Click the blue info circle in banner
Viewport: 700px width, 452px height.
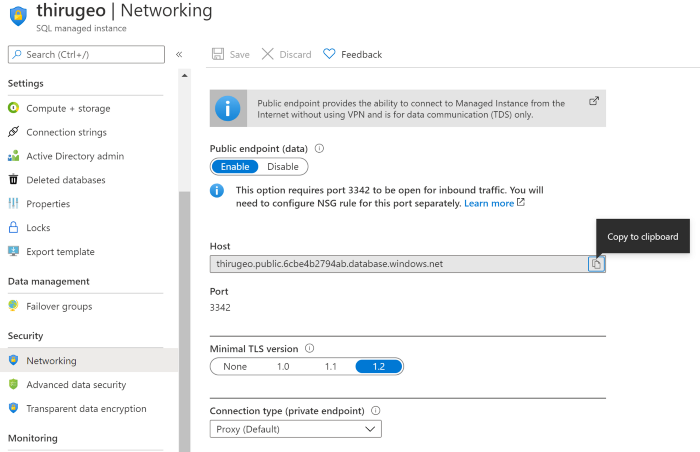coord(228,109)
